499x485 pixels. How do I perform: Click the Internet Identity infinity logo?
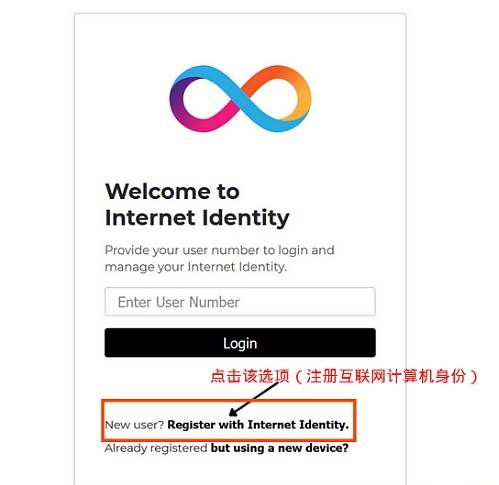point(240,99)
